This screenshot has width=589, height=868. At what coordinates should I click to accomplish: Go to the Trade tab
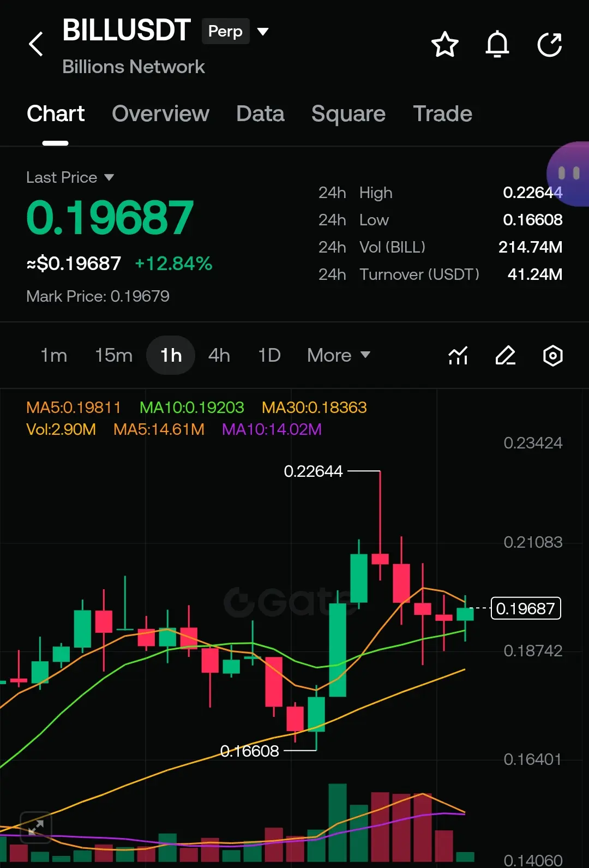[x=442, y=114]
